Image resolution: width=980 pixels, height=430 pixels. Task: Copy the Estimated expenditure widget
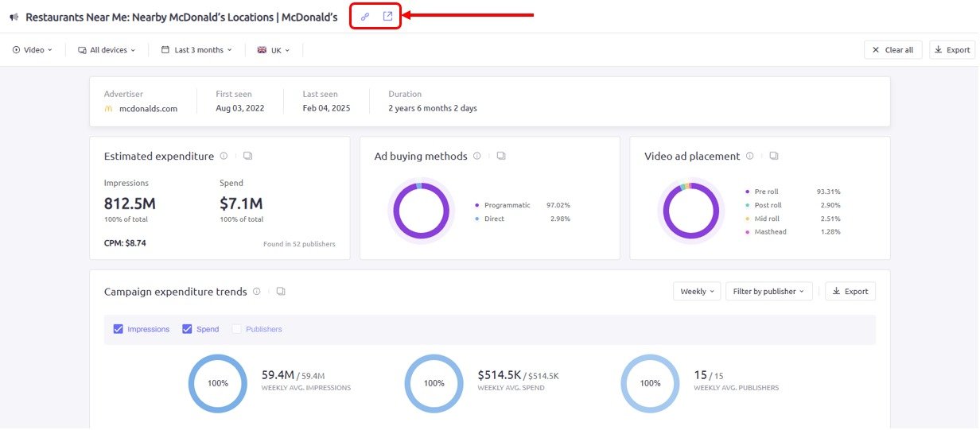(247, 157)
